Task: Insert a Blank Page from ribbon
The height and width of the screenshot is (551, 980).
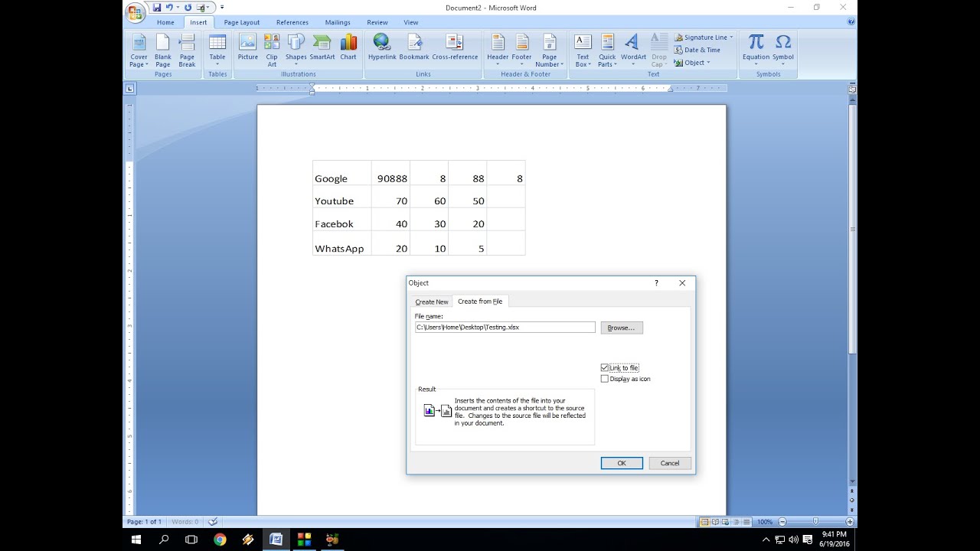Action: pos(163,51)
